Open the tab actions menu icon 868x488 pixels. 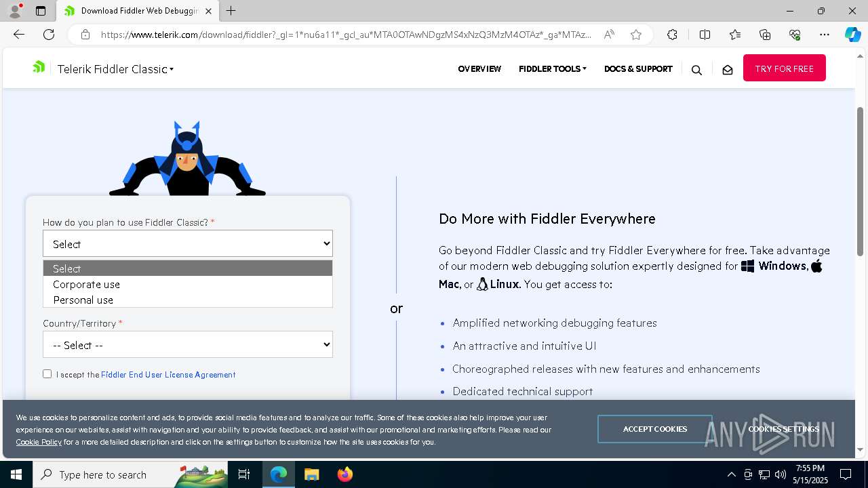pyautogui.click(x=41, y=11)
